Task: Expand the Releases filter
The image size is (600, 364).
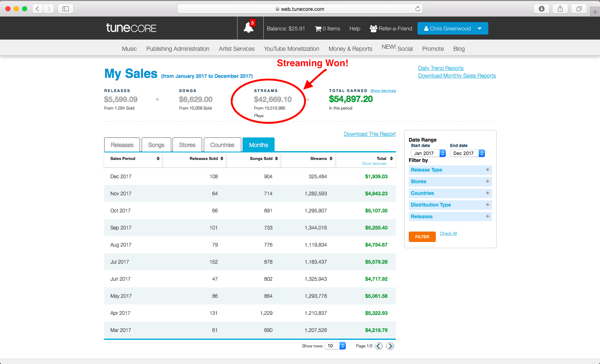Action: pos(450,217)
